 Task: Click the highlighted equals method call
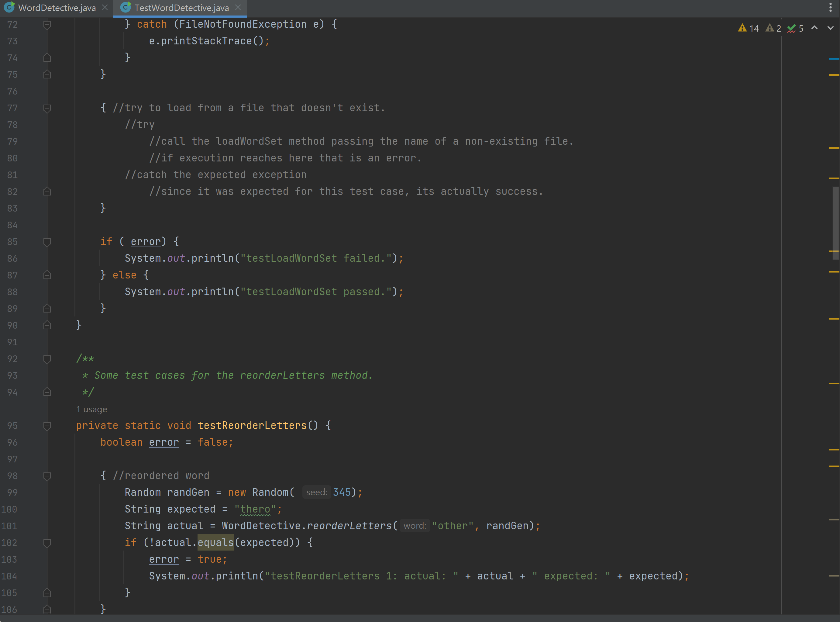point(216,543)
